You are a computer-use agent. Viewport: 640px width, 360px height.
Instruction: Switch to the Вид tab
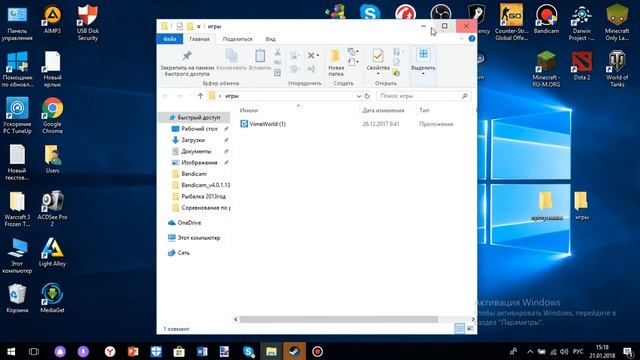click(271, 39)
